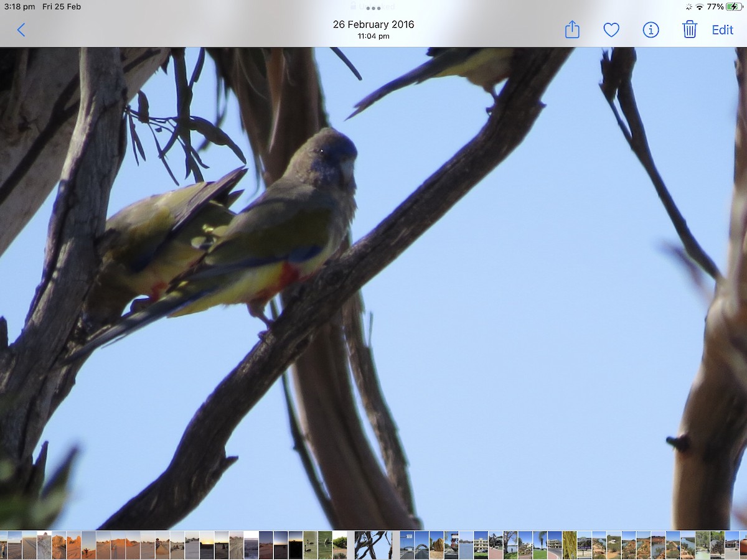This screenshot has width=747, height=560.
Task: Go back using the blue chevron
Action: pos(21,30)
